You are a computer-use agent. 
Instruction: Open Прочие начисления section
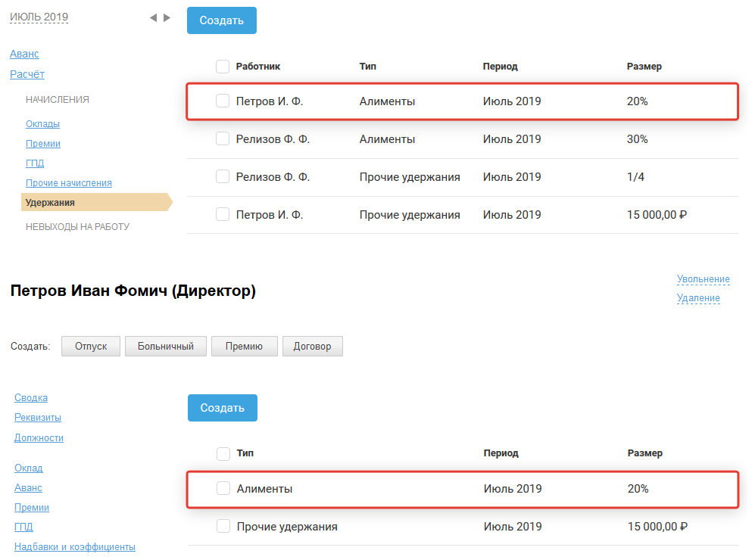pyautogui.click(x=69, y=183)
